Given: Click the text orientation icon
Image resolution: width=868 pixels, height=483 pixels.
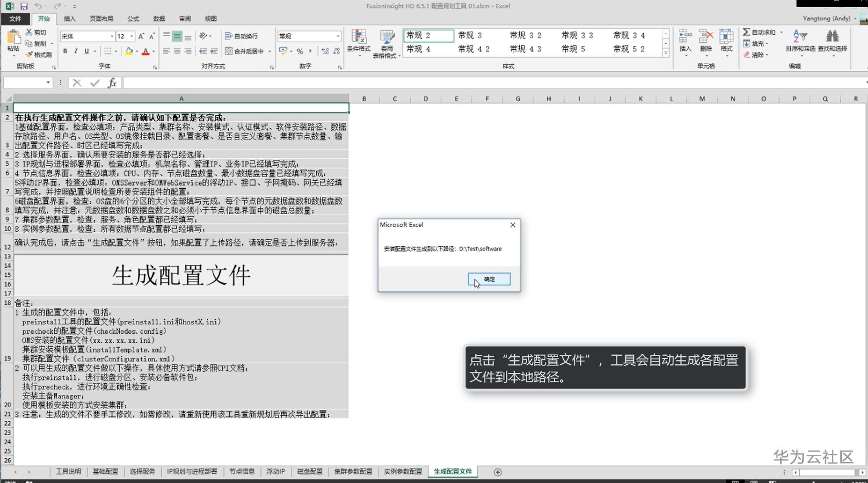Looking at the screenshot, I should (204, 36).
